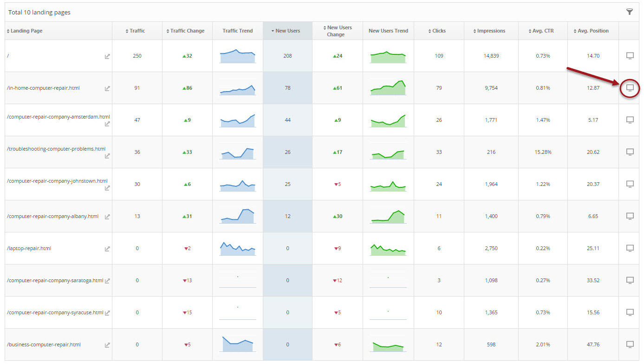The height and width of the screenshot is (364, 644).
Task: Open /computer-repair-company-johnstown.html landing page link
Action: (57, 181)
